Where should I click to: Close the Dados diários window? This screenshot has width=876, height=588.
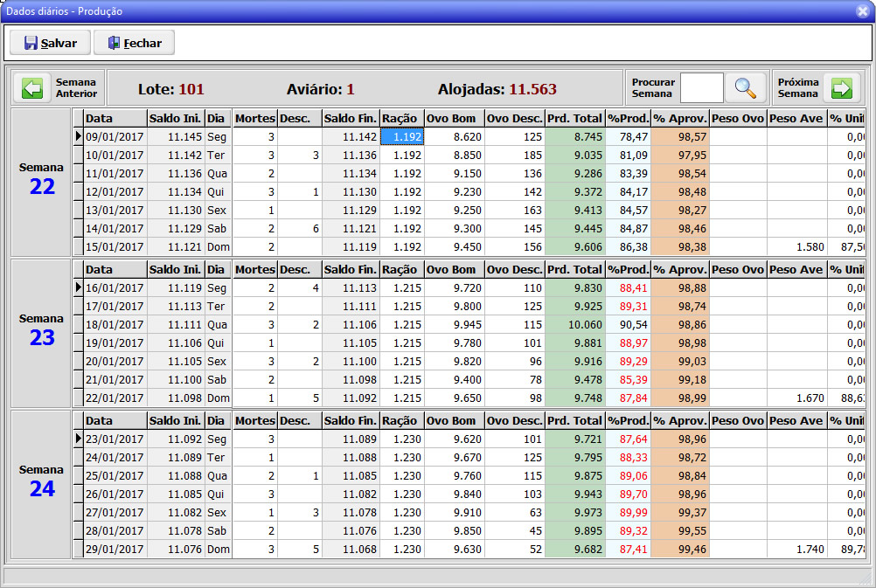[x=862, y=11]
